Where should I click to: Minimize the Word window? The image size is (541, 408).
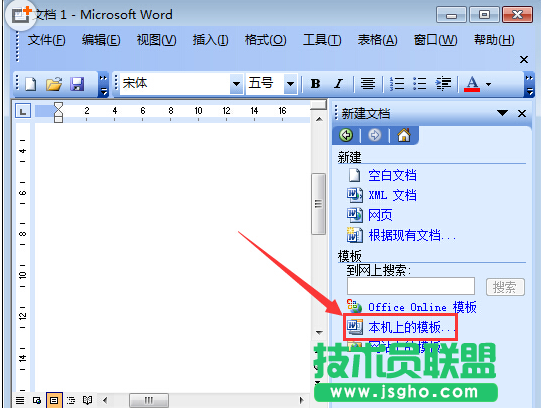coord(451,15)
